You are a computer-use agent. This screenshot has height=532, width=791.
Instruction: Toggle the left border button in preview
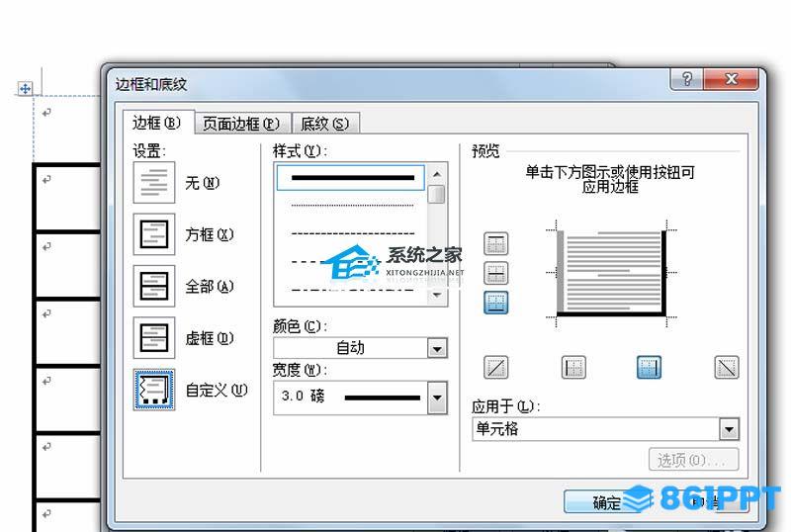[x=573, y=367]
